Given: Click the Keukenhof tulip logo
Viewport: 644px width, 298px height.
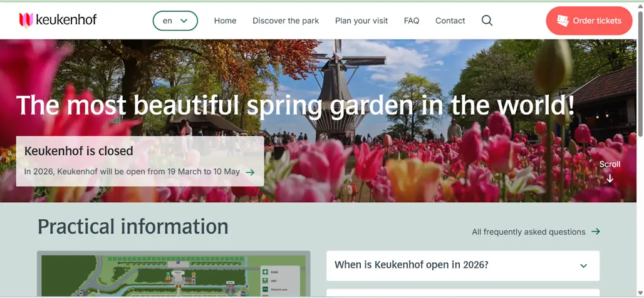Looking at the screenshot, I should click(26, 20).
